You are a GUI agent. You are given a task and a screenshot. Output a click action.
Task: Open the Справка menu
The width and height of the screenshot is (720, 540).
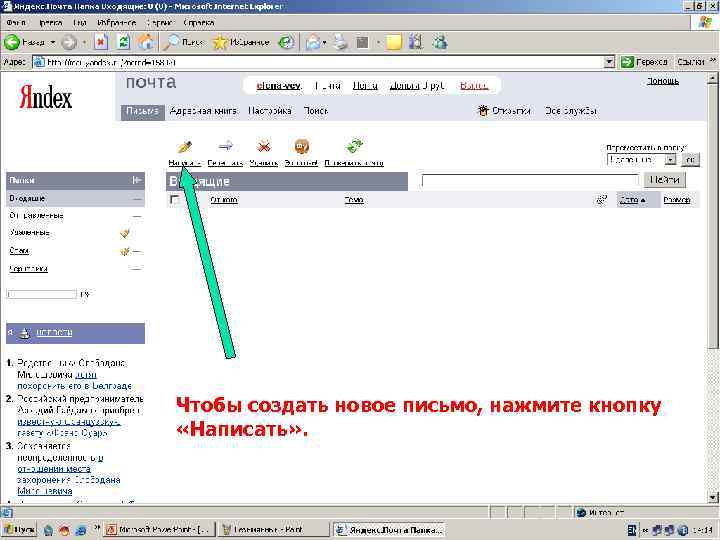pyautogui.click(x=198, y=22)
